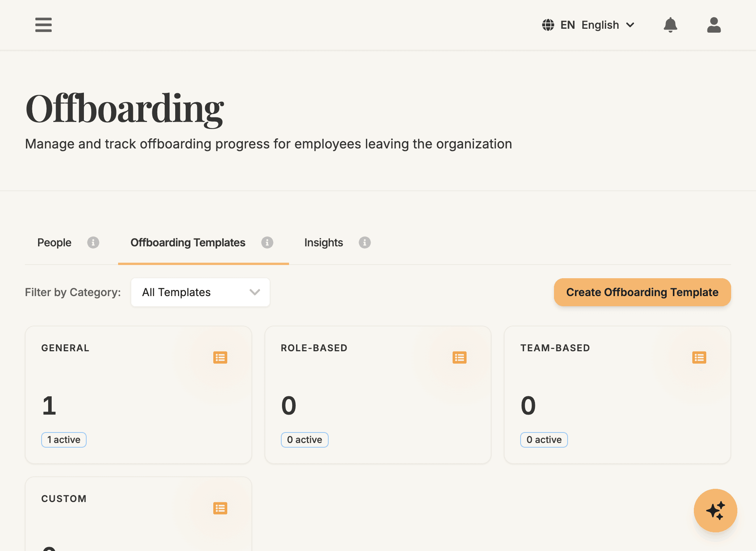Switch to the People tab
This screenshot has width=756, height=551.
click(x=54, y=242)
